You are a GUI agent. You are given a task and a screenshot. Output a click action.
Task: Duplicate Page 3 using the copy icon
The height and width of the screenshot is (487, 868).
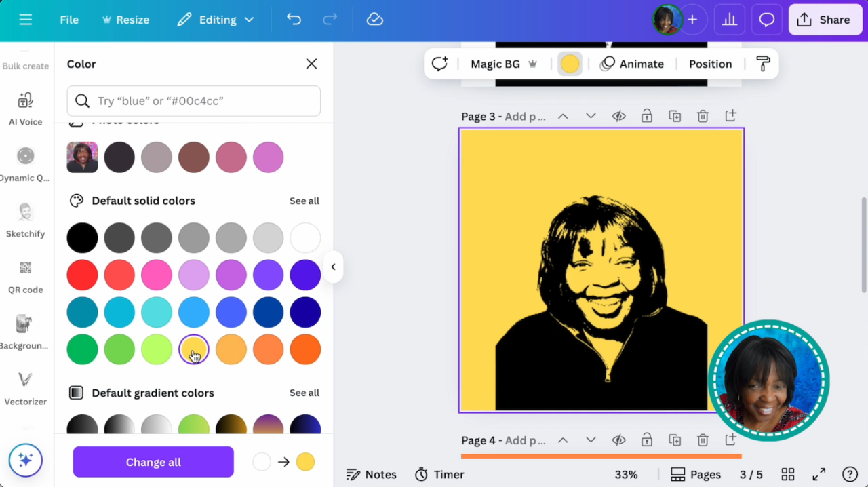click(675, 116)
